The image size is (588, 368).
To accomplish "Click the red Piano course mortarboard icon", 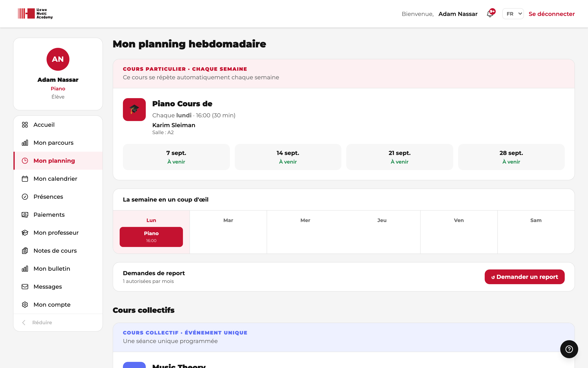I will pyautogui.click(x=134, y=110).
